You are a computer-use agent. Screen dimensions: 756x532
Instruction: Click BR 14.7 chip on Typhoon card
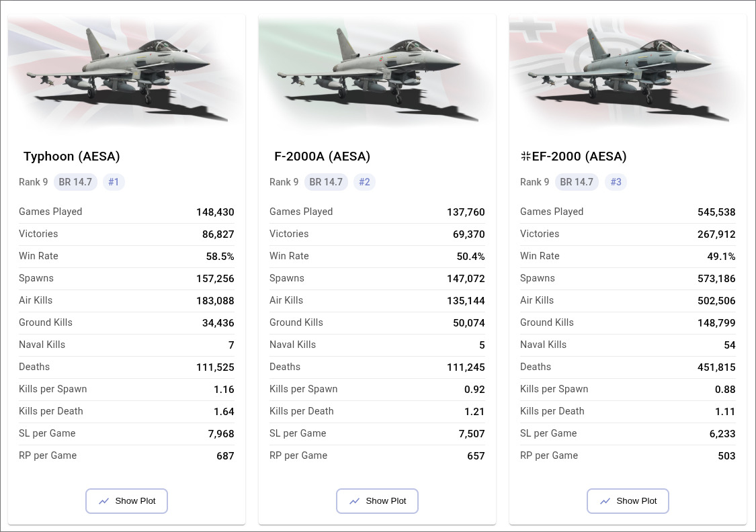click(75, 182)
